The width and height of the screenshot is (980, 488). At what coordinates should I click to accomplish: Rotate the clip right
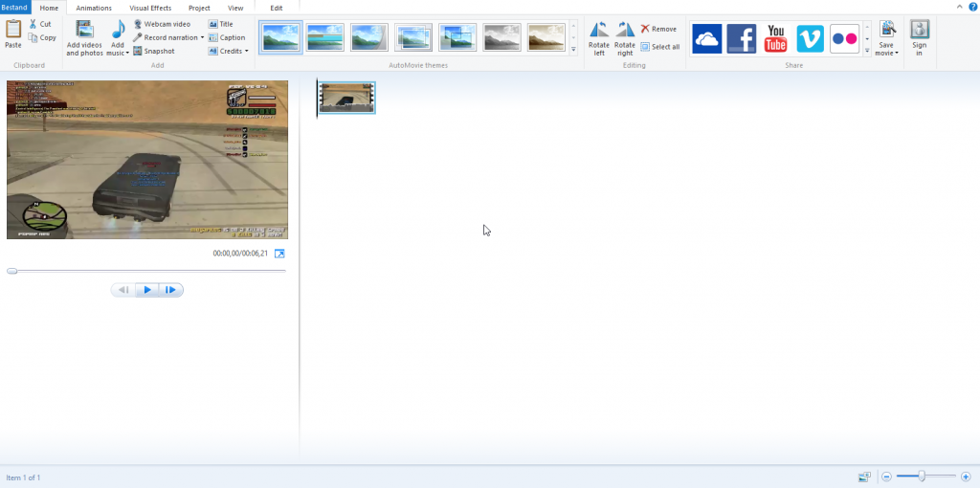tap(624, 38)
